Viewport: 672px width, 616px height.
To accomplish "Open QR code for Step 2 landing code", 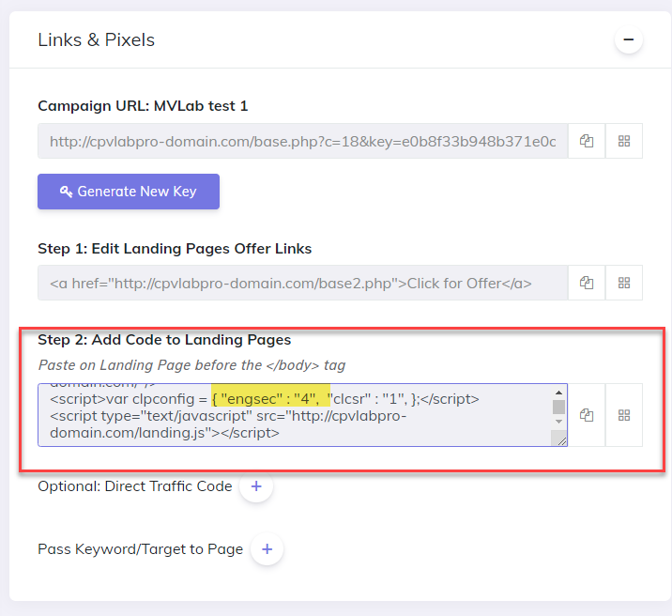I will 624,414.
